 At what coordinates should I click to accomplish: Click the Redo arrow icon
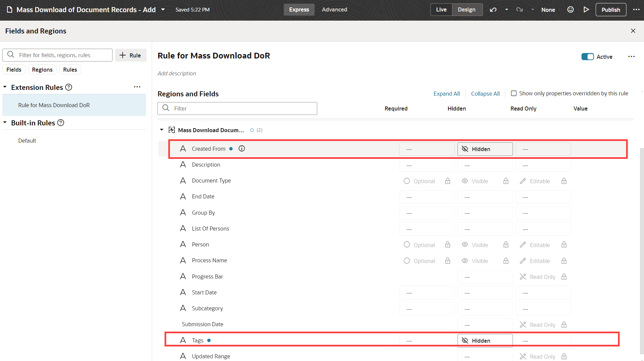coord(519,9)
